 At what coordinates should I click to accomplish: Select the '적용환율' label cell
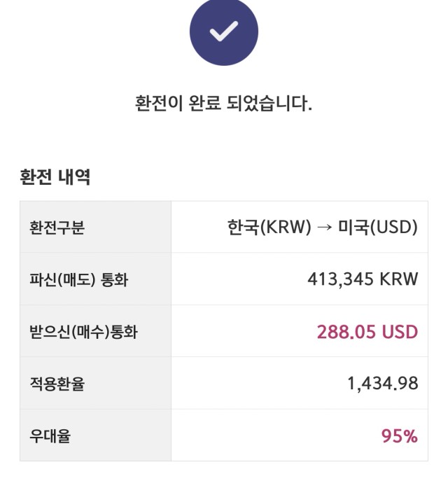(x=96, y=383)
